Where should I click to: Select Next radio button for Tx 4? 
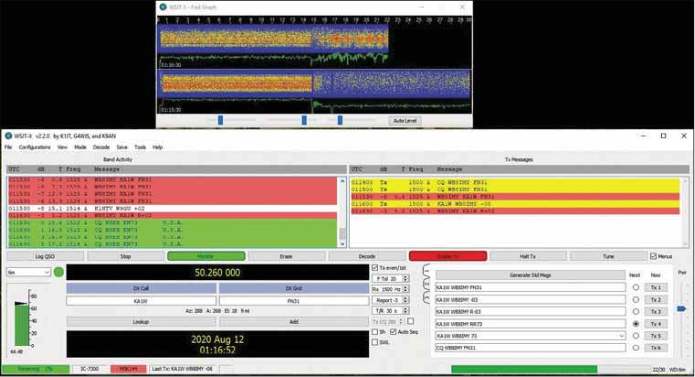point(636,324)
